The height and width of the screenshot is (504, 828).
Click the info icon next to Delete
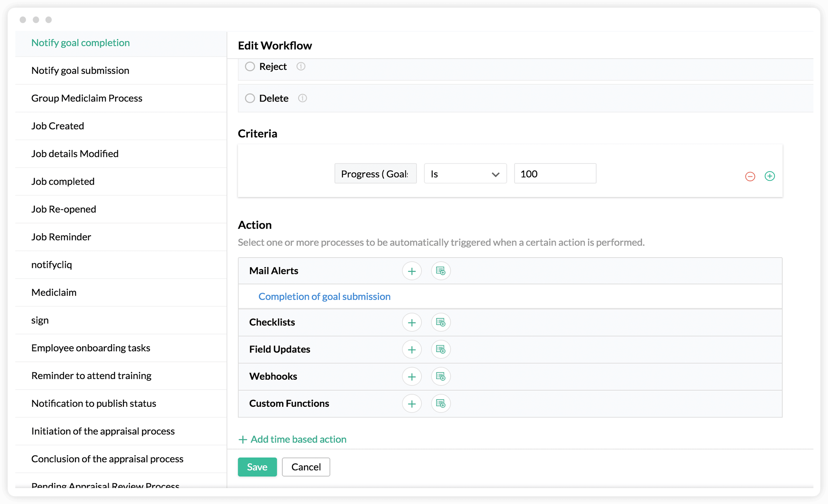click(x=302, y=98)
